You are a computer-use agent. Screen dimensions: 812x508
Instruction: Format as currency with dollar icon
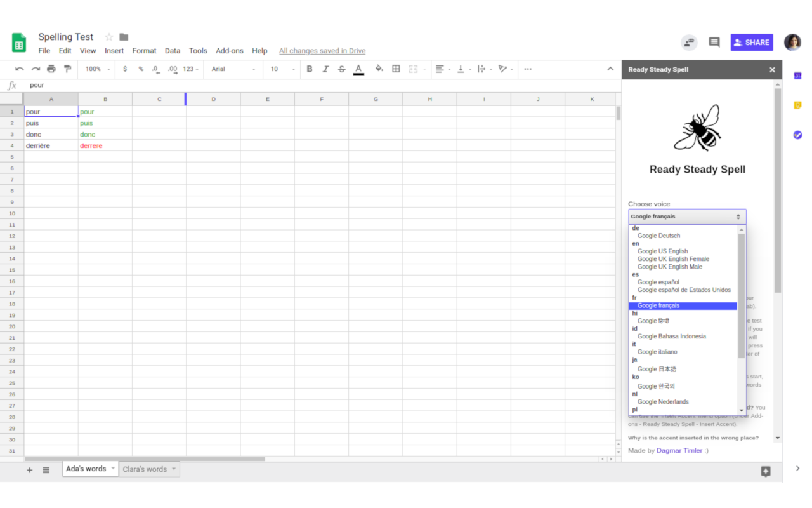pos(125,69)
